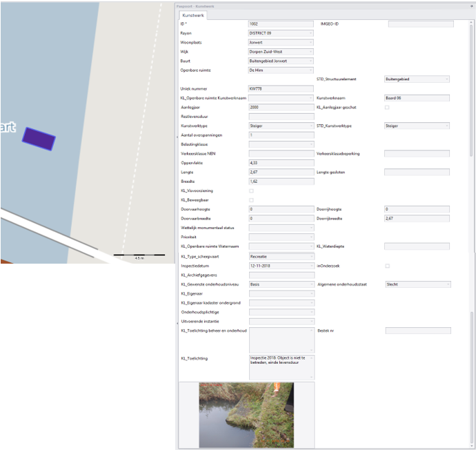Open the Rayon dropdown showing DISTRICT 09
Viewport: 476px width, 450px height.
point(281,33)
